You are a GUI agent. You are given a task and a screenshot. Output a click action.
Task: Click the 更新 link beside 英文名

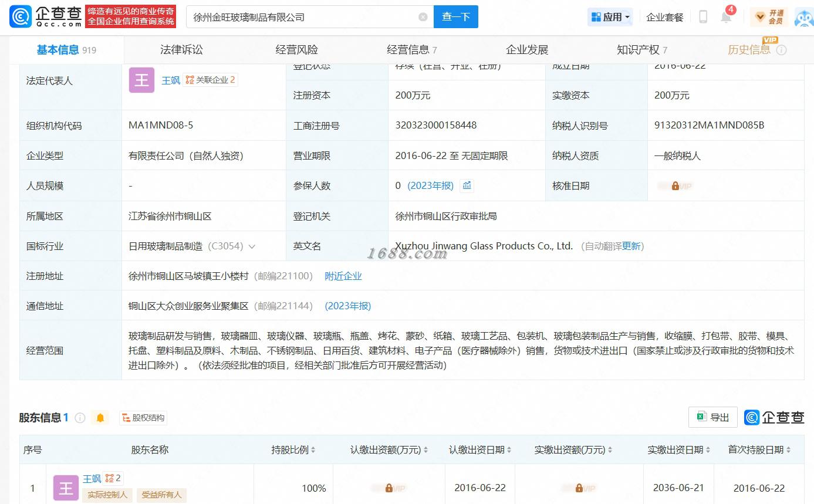631,246
